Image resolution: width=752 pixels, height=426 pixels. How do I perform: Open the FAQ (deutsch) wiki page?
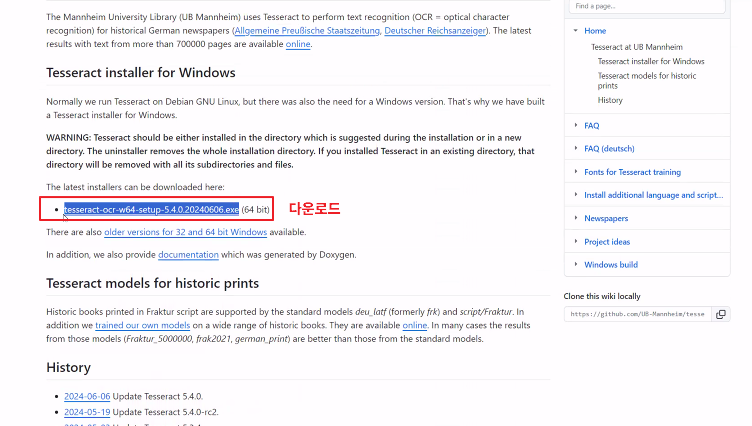click(x=609, y=149)
